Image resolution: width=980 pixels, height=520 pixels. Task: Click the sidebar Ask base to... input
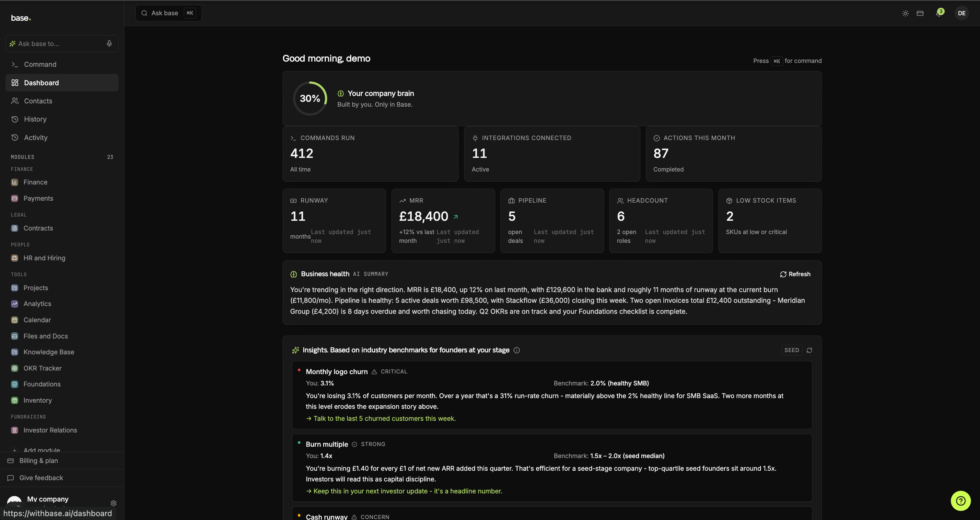(62, 43)
